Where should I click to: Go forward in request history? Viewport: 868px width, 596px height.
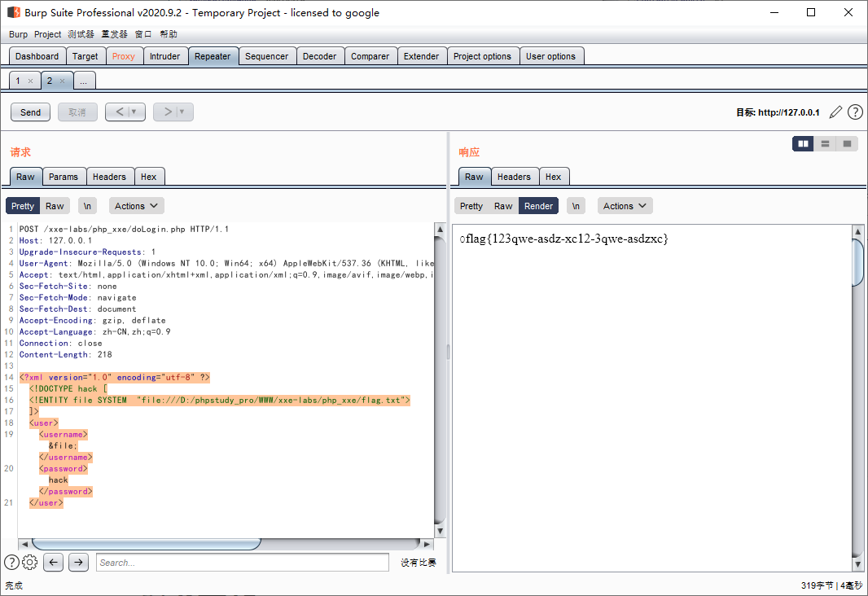168,112
